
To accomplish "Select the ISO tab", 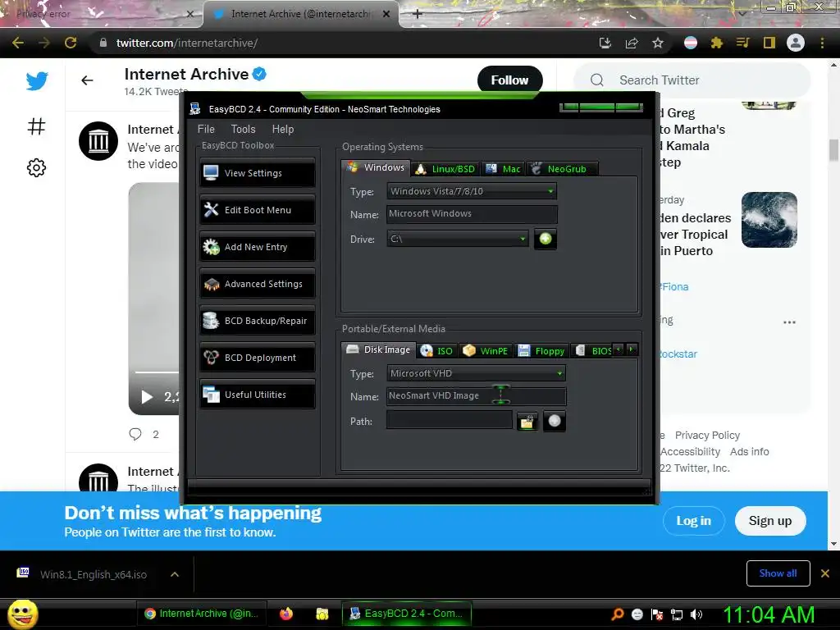I will tap(437, 351).
